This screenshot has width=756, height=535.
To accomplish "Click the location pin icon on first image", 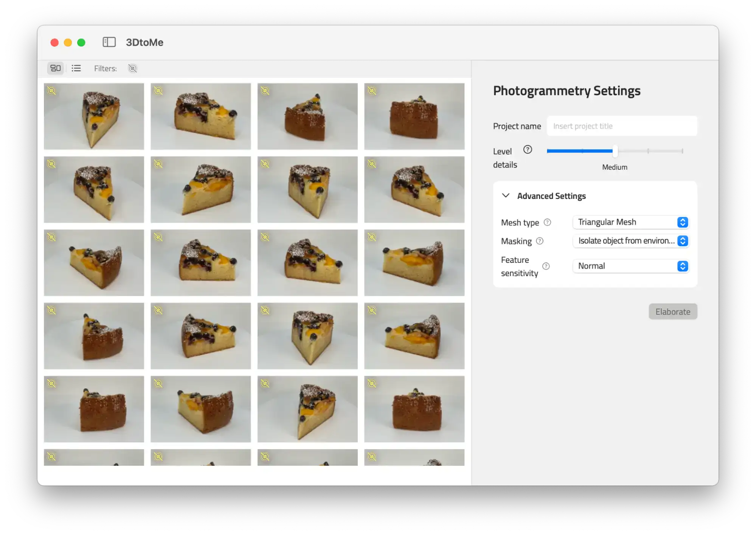I will [x=52, y=90].
